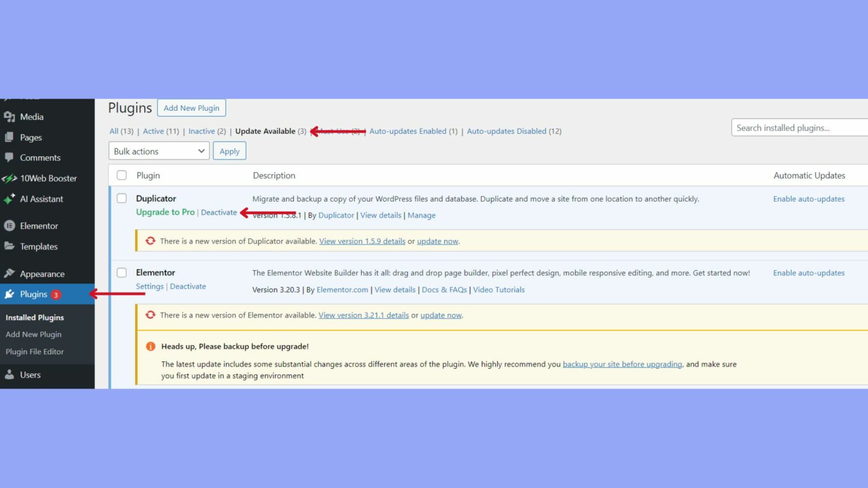Viewport: 868px width, 488px height.
Task: Open the 10Web Booster panel
Action: pos(48,178)
